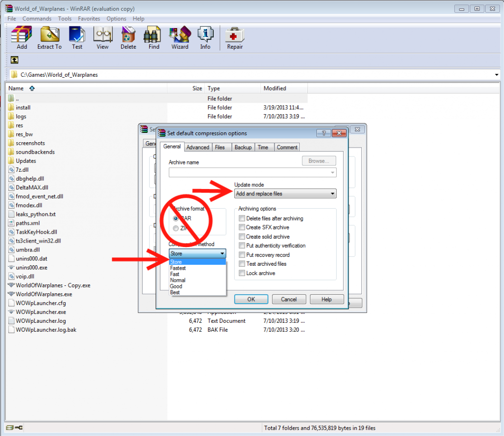Select the WorldOfWarplanes.exe file icon
This screenshot has height=436, width=504.
click(x=11, y=294)
